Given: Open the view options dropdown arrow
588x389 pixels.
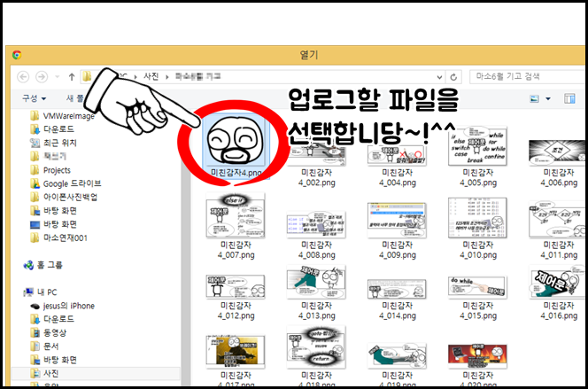Looking at the screenshot, I should 548,98.
